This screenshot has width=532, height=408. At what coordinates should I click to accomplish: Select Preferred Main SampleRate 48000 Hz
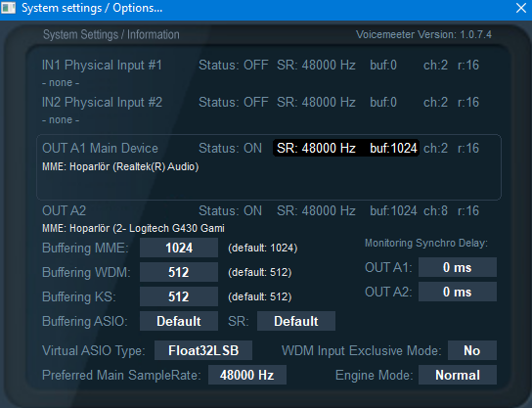[247, 375]
